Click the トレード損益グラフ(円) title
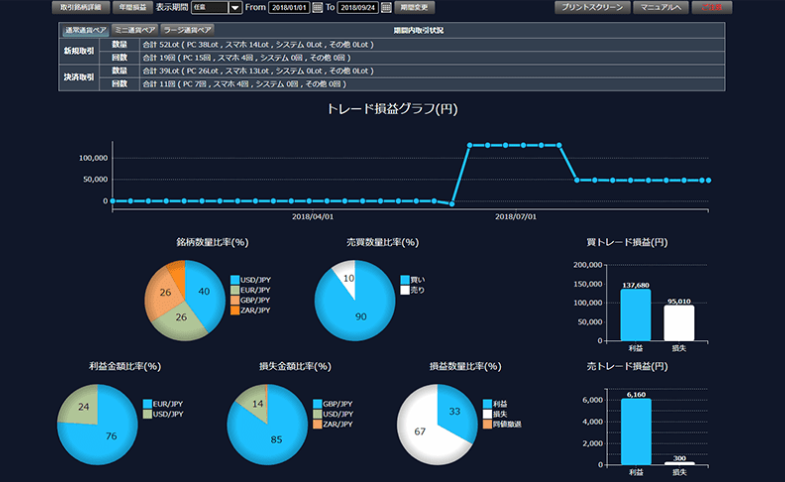The height and width of the screenshot is (482, 785). (392, 109)
